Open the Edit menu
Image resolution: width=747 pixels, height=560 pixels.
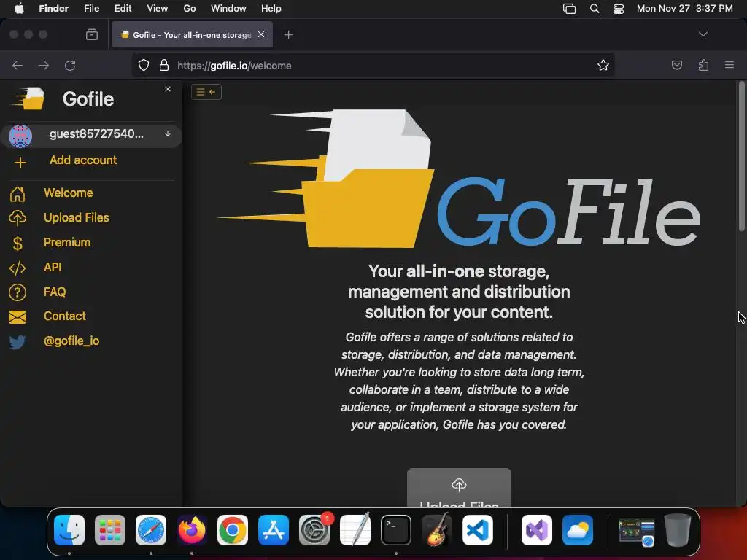(x=123, y=8)
